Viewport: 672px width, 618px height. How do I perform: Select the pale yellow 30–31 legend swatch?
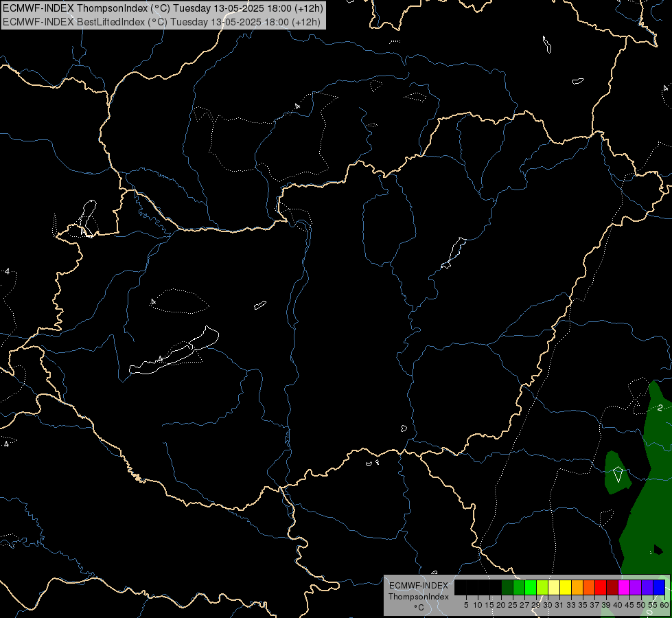554,587
